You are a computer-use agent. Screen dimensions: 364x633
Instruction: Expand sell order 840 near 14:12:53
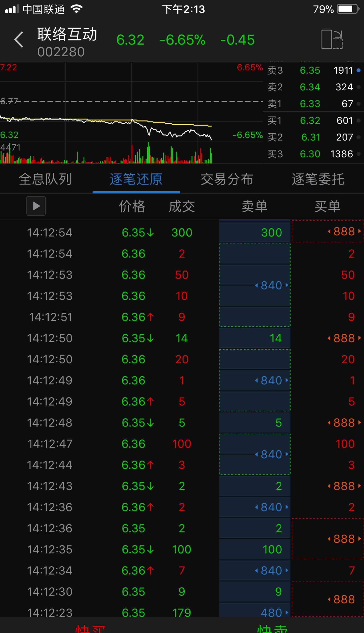point(272,285)
